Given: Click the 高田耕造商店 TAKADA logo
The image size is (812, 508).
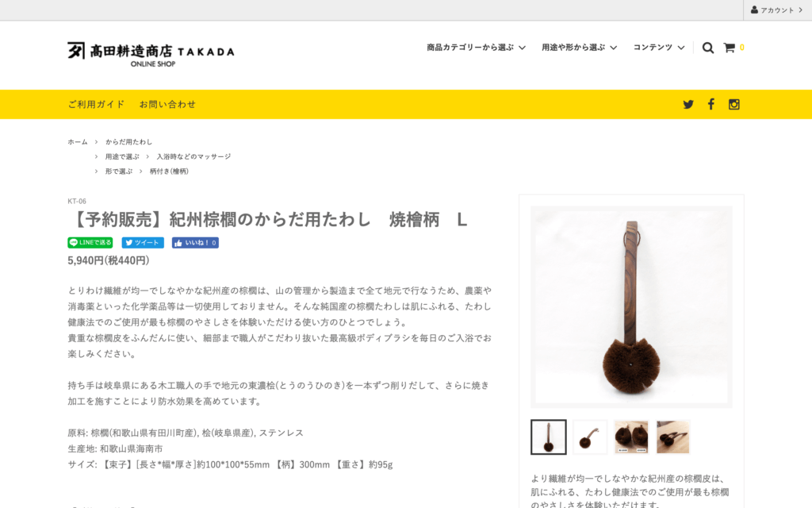Looking at the screenshot, I should 151,55.
